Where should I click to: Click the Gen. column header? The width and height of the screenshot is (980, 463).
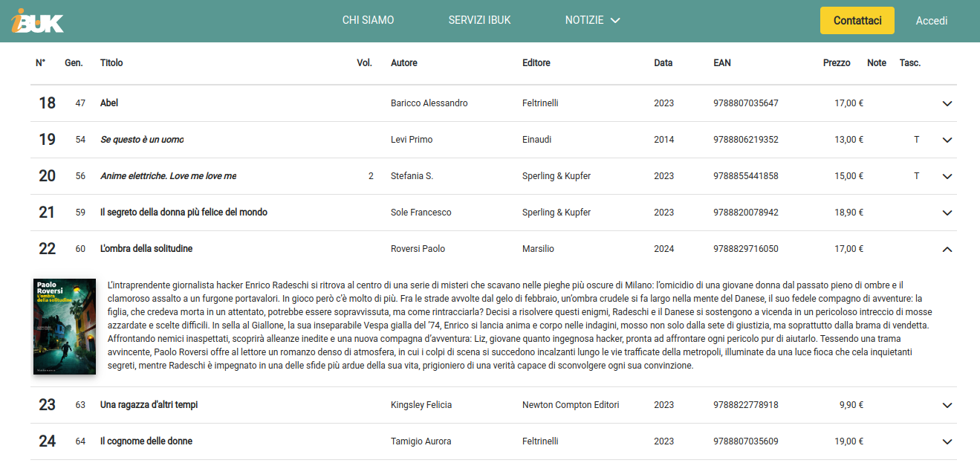point(74,63)
